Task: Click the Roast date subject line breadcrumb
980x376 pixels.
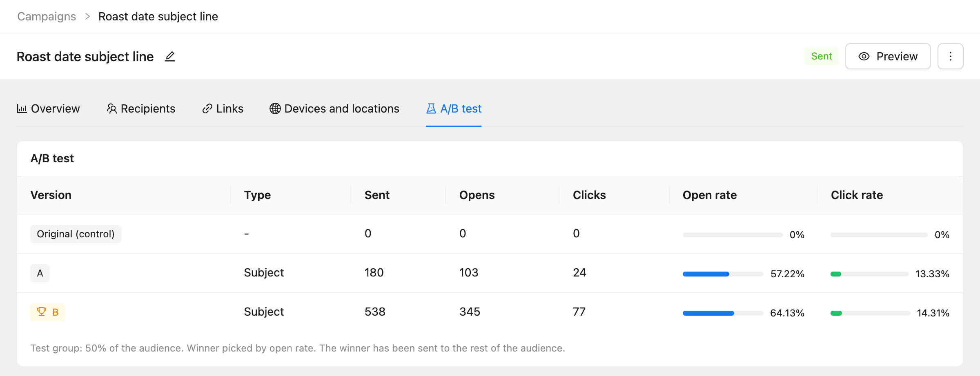Action: click(158, 16)
